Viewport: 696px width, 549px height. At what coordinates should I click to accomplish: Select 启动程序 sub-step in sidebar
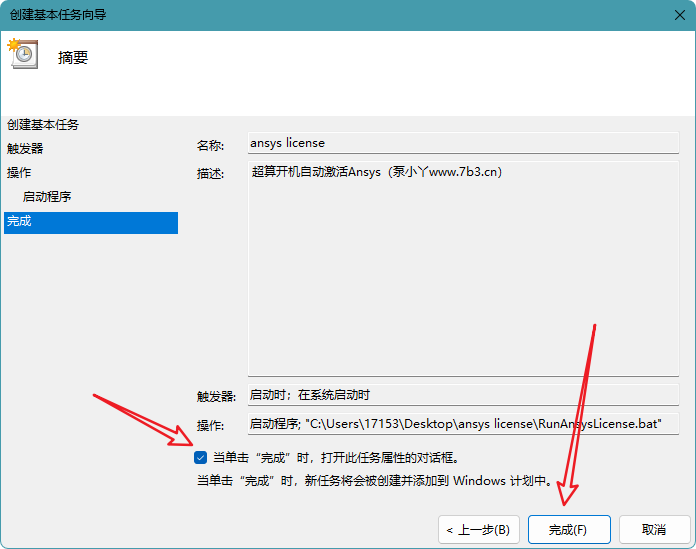tap(47, 196)
